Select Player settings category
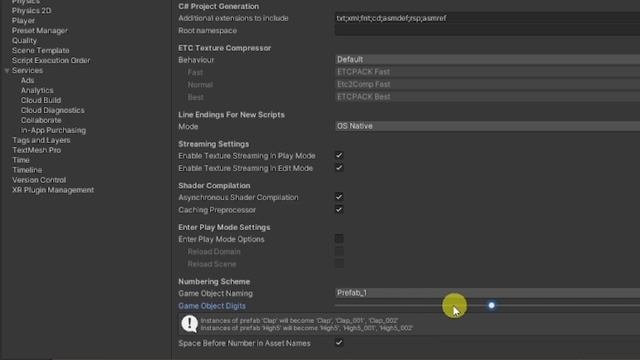The width and height of the screenshot is (640, 360). pos(23,20)
